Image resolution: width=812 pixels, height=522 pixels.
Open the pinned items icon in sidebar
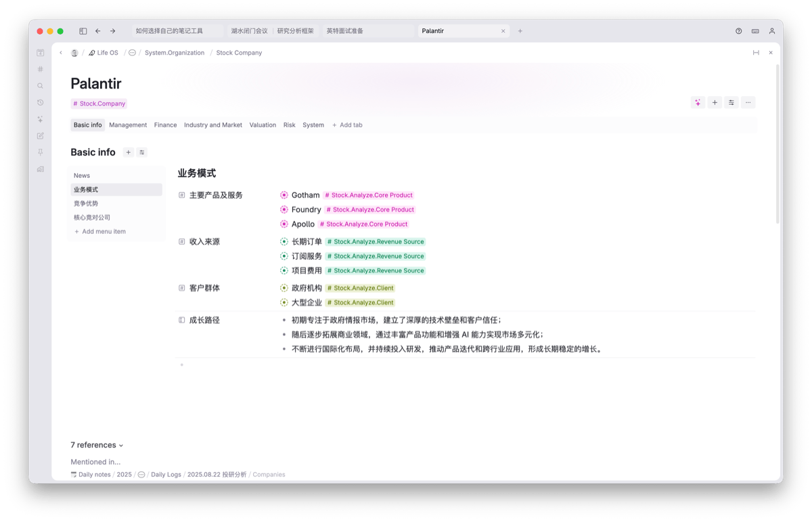pos(41,152)
